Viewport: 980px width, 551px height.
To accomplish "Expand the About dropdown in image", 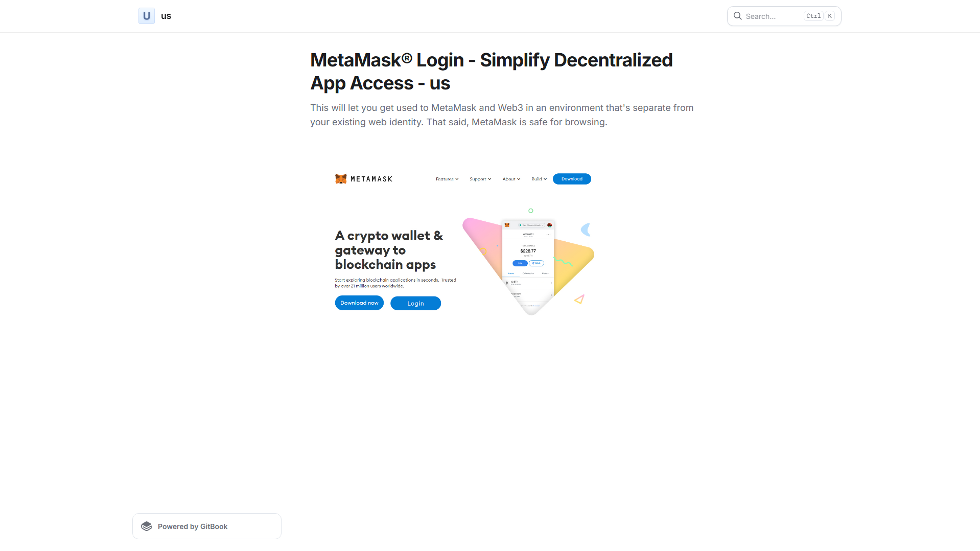I will [511, 179].
